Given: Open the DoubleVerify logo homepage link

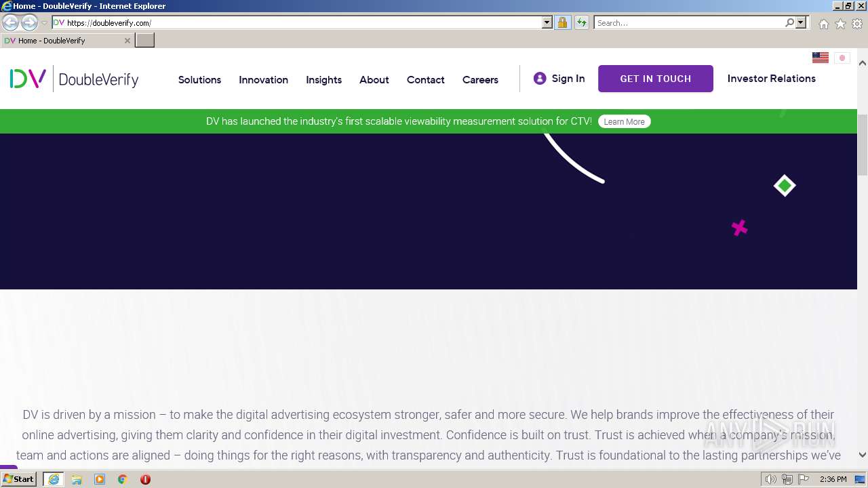Looking at the screenshot, I should (74, 79).
